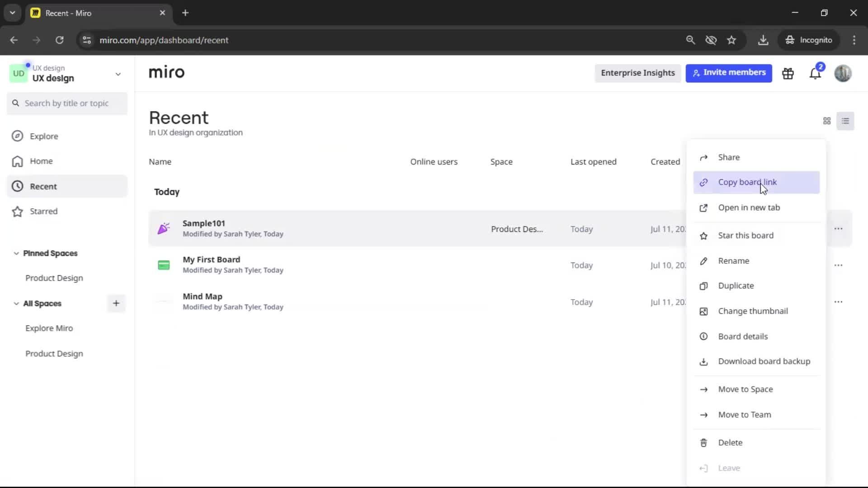868x488 pixels.
Task: Open user profile avatar
Action: (x=843, y=73)
